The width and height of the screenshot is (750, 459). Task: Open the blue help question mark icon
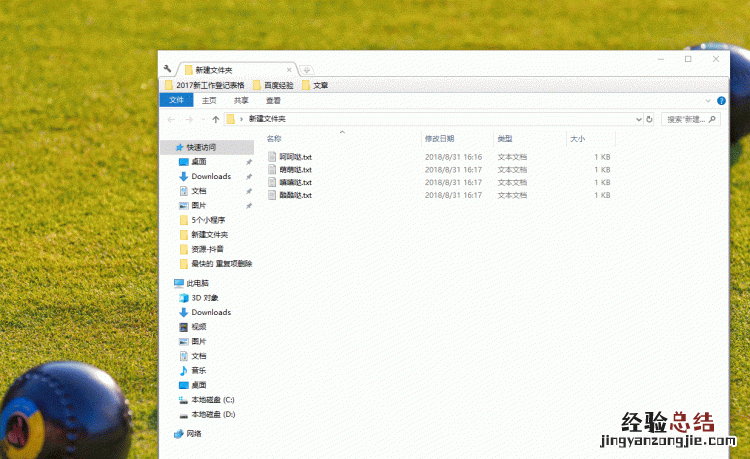tap(722, 100)
